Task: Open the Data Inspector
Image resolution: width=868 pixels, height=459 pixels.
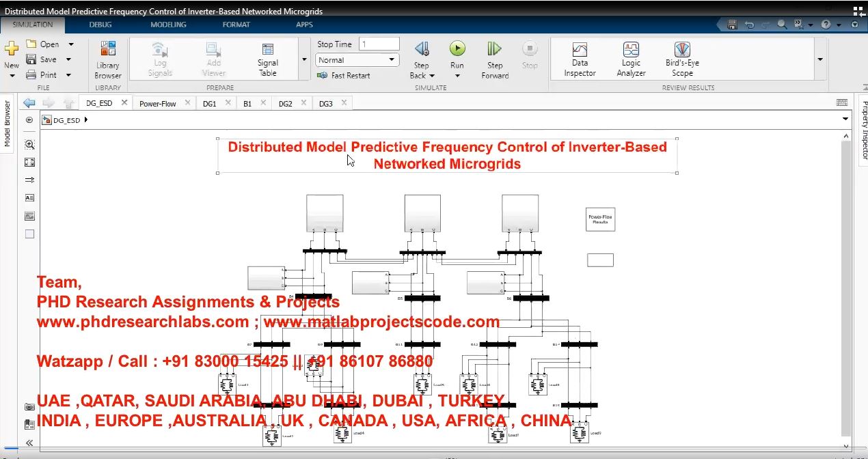Action: coord(580,59)
